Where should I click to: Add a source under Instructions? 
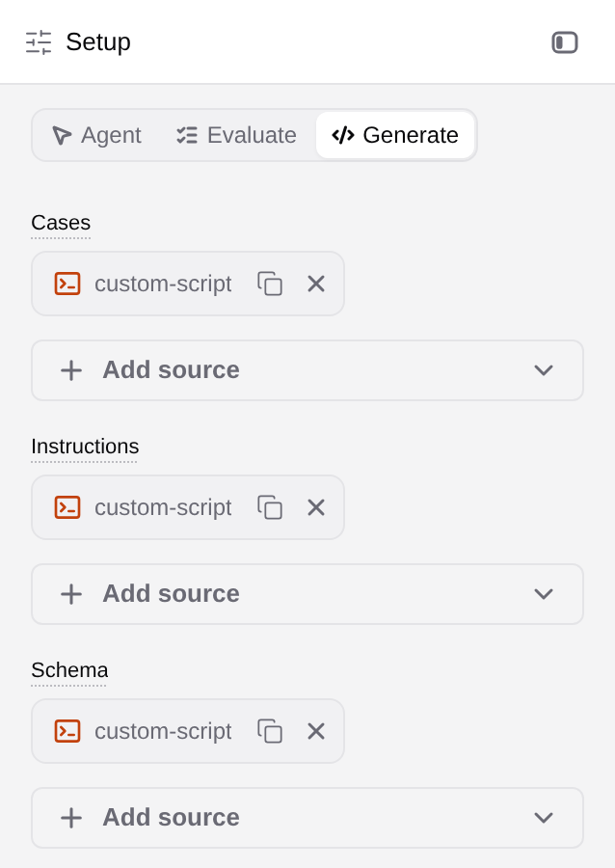point(307,594)
